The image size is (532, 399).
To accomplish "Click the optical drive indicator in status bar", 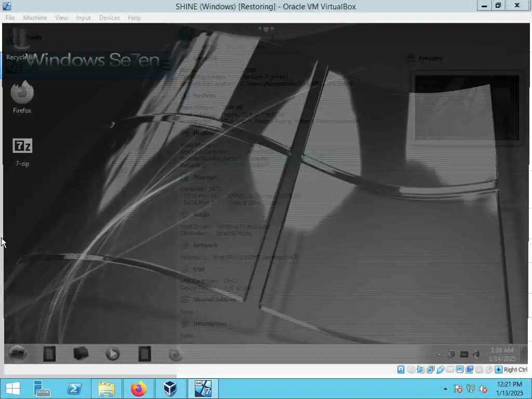I will pyautogui.click(x=411, y=369).
